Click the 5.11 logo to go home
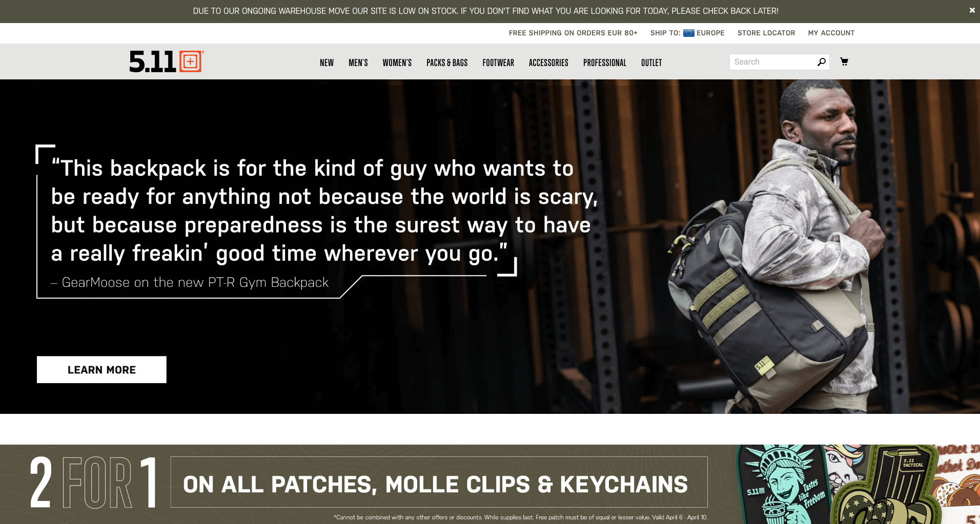The width and height of the screenshot is (980, 524). 167,61
